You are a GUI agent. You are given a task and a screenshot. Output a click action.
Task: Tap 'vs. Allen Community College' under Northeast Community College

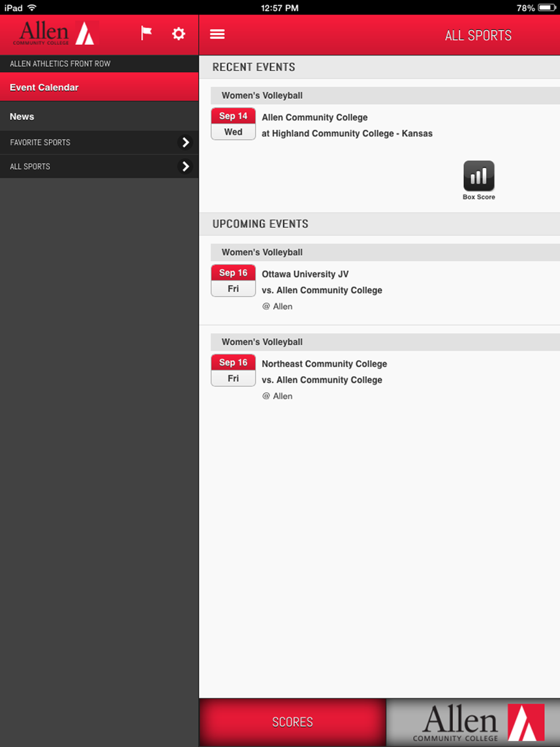coord(322,380)
